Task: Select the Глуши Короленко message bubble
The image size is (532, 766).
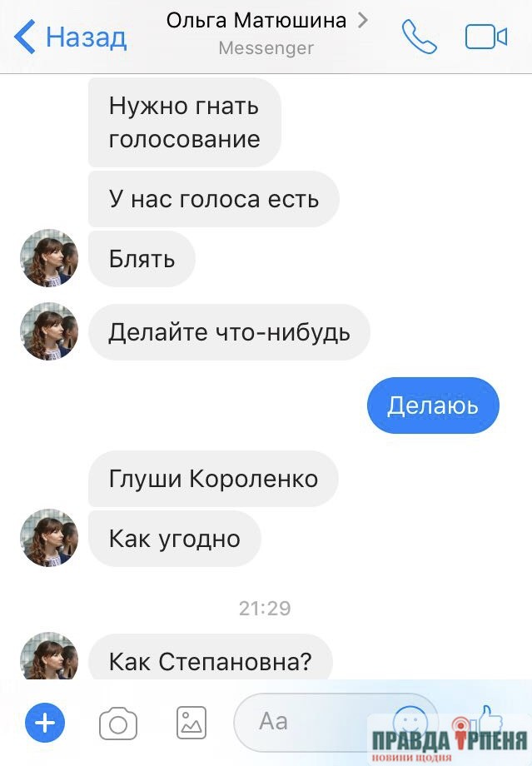Action: click(x=213, y=479)
